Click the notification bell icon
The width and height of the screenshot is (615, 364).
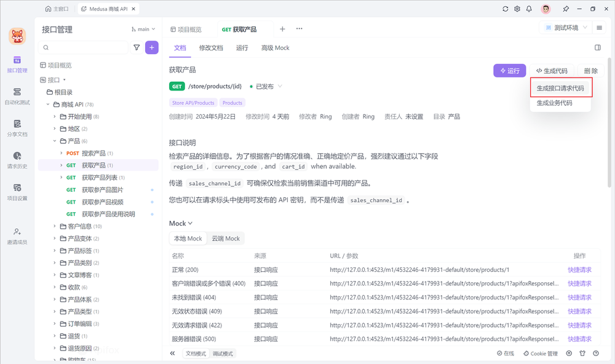pos(530,9)
